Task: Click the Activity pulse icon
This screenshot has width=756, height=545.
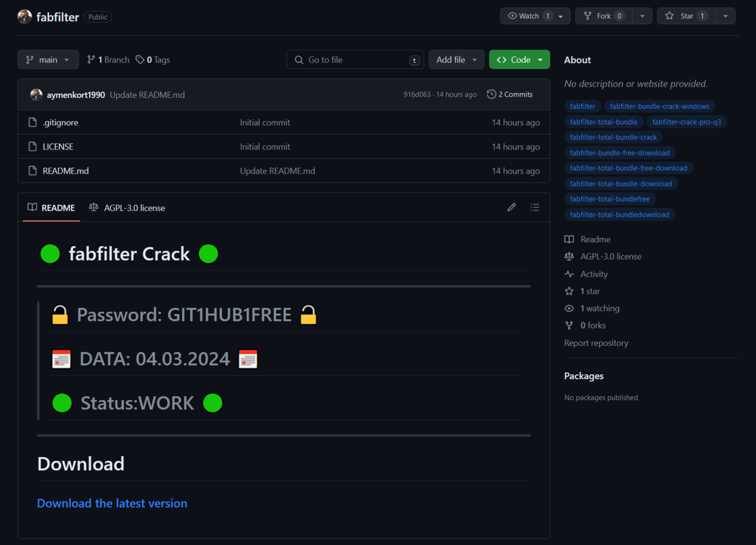Action: (x=569, y=274)
